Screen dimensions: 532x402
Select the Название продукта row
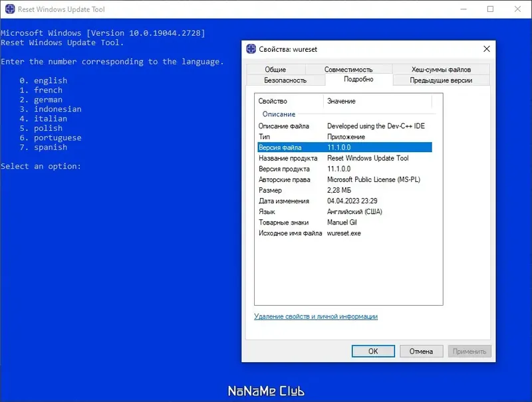tap(344, 158)
